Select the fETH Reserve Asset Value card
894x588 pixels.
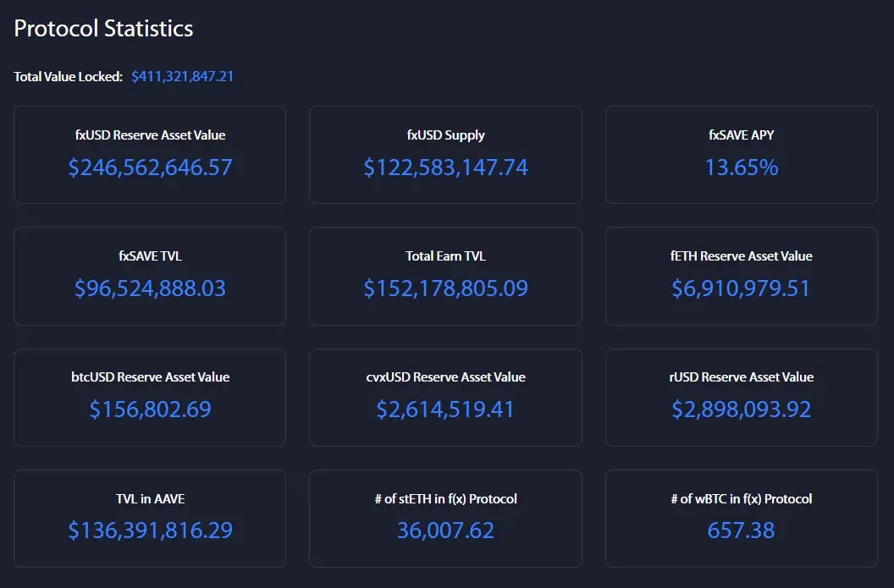pos(742,276)
